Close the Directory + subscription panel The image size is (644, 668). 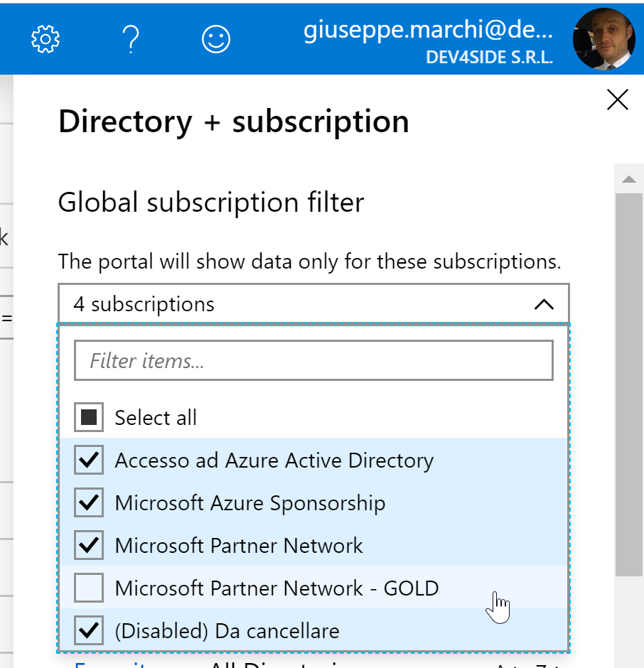tap(618, 99)
